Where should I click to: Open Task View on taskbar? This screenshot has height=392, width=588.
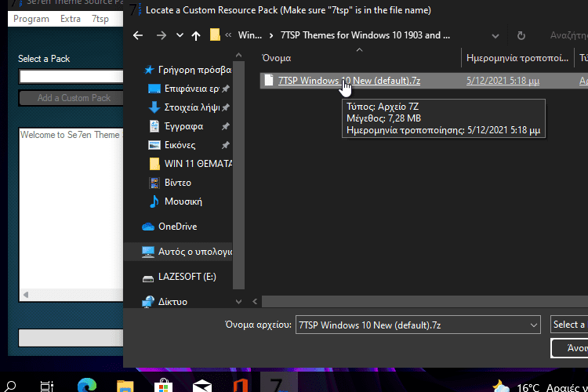click(47, 386)
